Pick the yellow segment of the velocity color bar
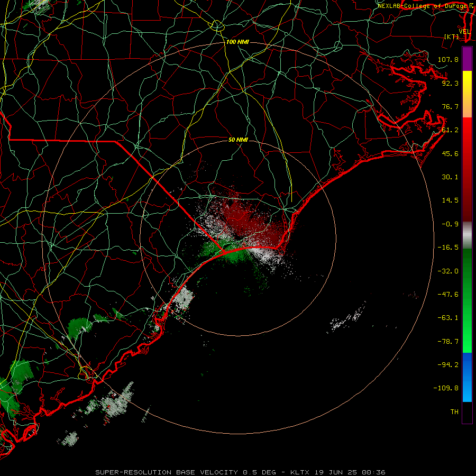 click(467, 94)
